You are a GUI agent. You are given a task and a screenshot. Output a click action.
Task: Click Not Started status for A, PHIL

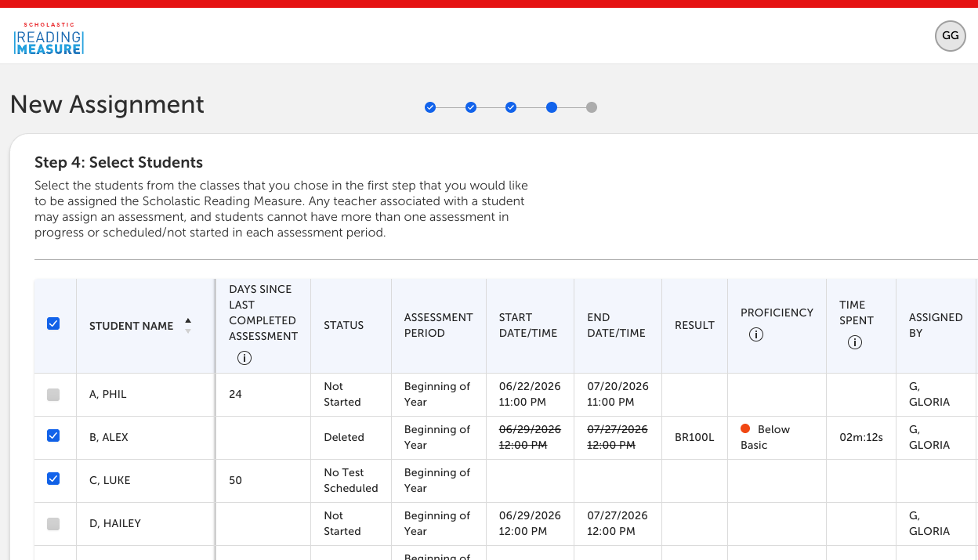click(x=342, y=394)
